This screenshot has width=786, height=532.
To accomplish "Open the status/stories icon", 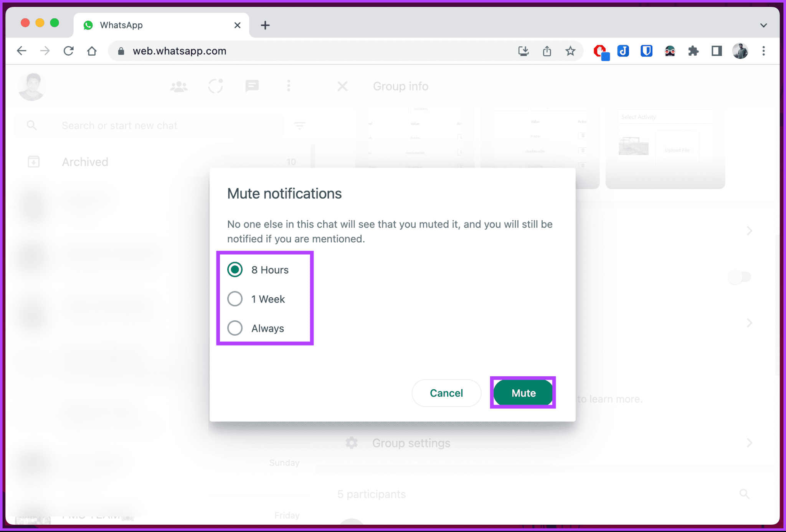I will [216, 86].
